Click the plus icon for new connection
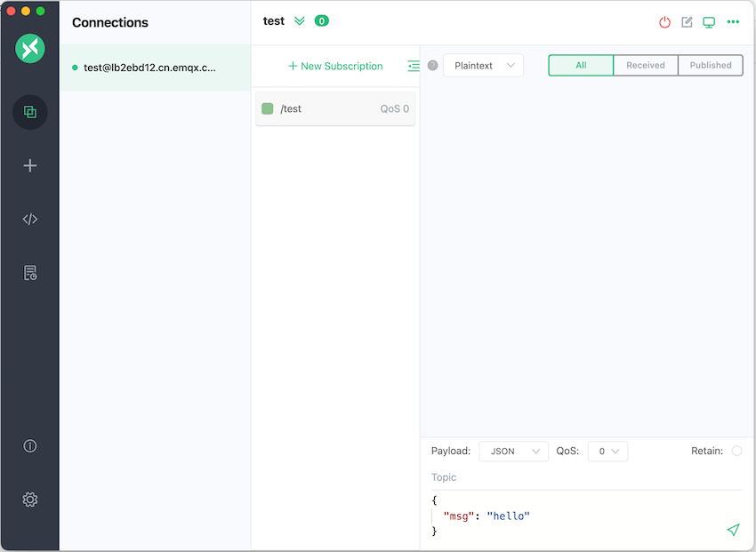The height and width of the screenshot is (552, 756). (x=30, y=165)
